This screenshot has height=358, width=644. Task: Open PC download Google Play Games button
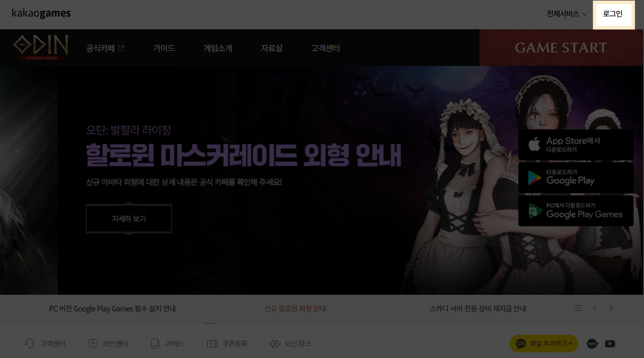pyautogui.click(x=576, y=211)
